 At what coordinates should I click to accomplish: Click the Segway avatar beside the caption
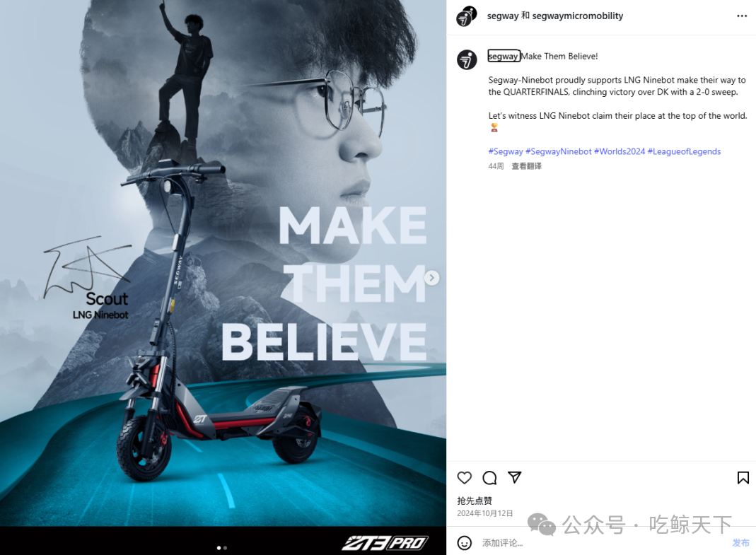pos(467,60)
